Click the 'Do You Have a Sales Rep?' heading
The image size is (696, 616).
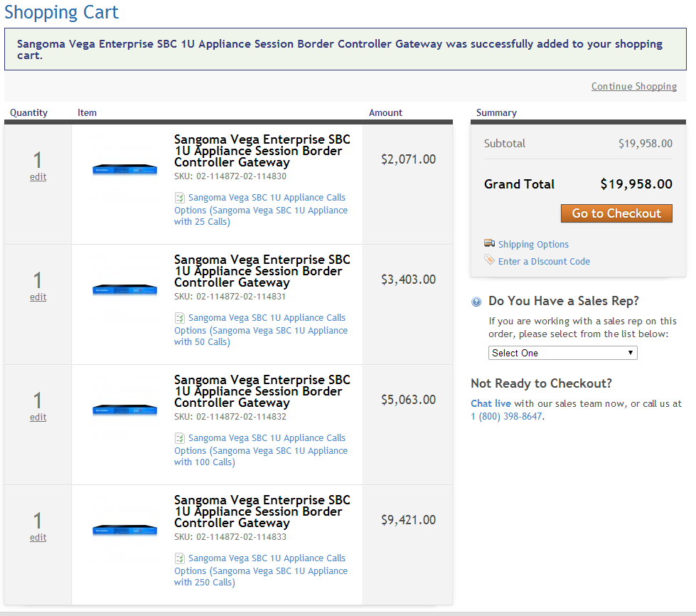[564, 301]
